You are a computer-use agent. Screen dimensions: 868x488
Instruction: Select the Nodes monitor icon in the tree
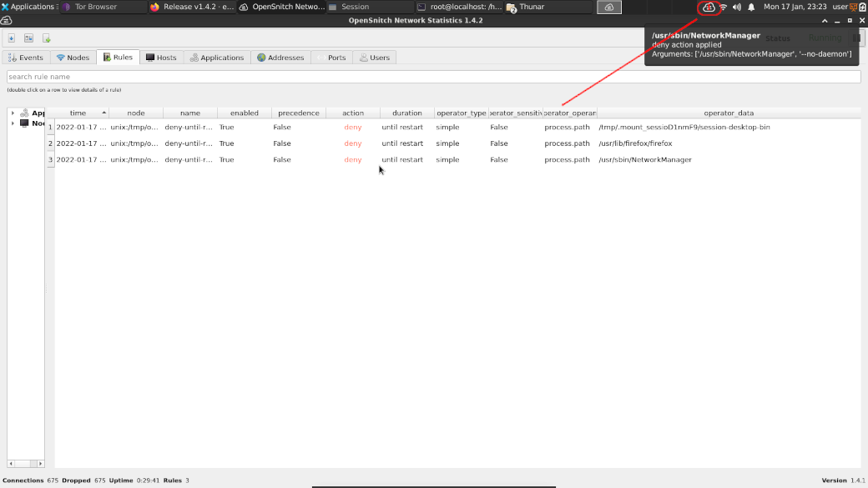pyautogui.click(x=24, y=123)
